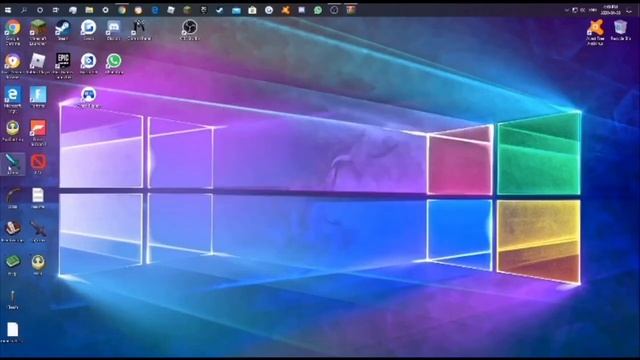
Task: Open the Windows Start menu
Action: pyautogui.click(x=8, y=10)
